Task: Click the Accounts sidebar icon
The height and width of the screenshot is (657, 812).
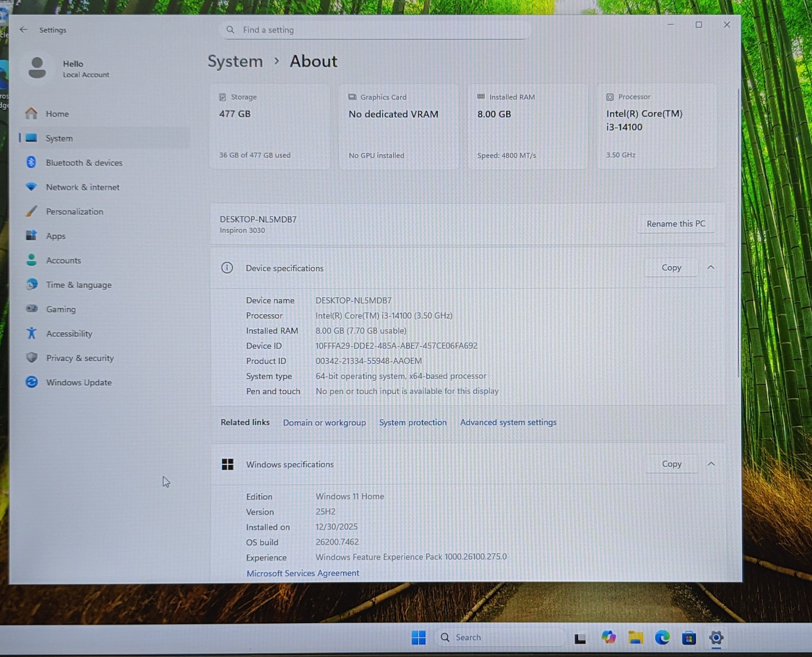Action: [31, 260]
